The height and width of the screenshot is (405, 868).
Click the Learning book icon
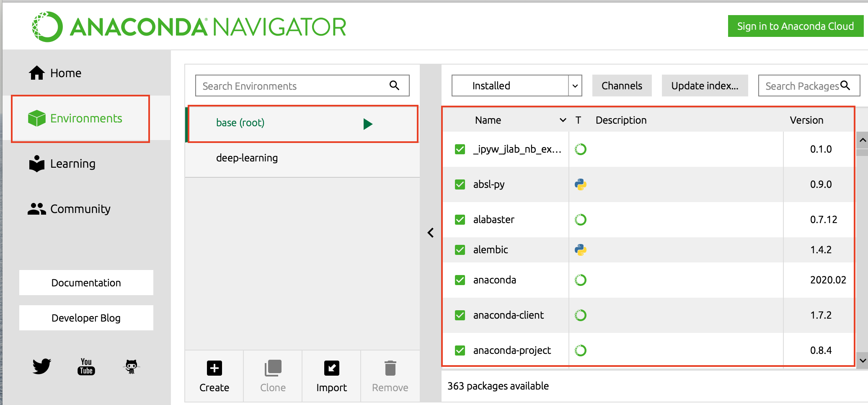coord(37,164)
